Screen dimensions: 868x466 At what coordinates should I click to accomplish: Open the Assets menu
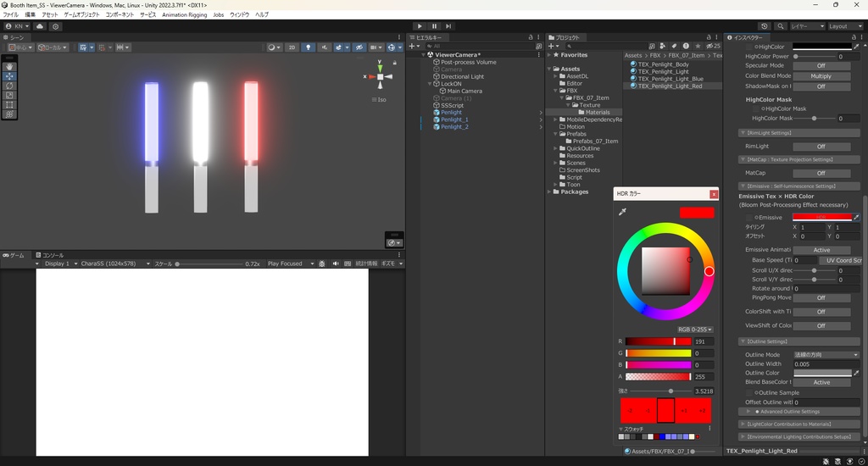tap(50, 15)
